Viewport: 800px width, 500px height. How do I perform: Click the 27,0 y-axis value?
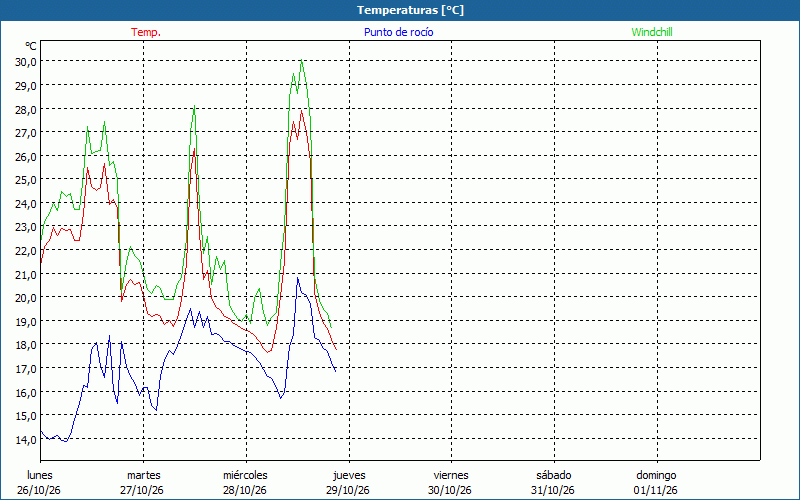click(26, 133)
